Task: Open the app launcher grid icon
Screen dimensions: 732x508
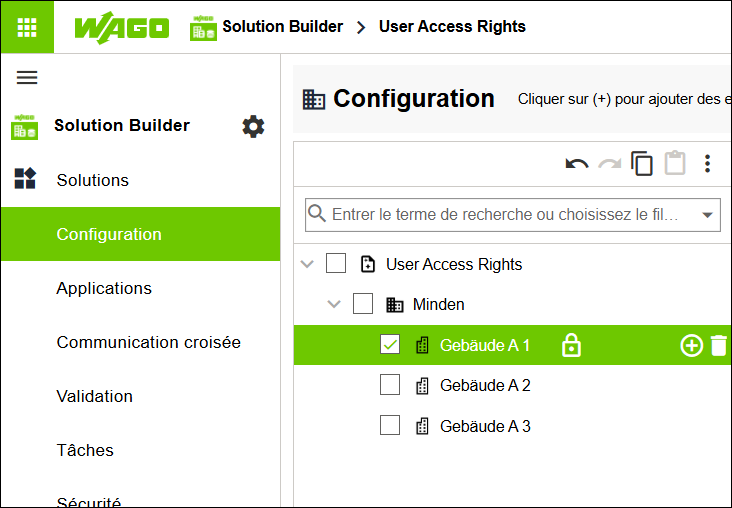Action: tap(27, 27)
